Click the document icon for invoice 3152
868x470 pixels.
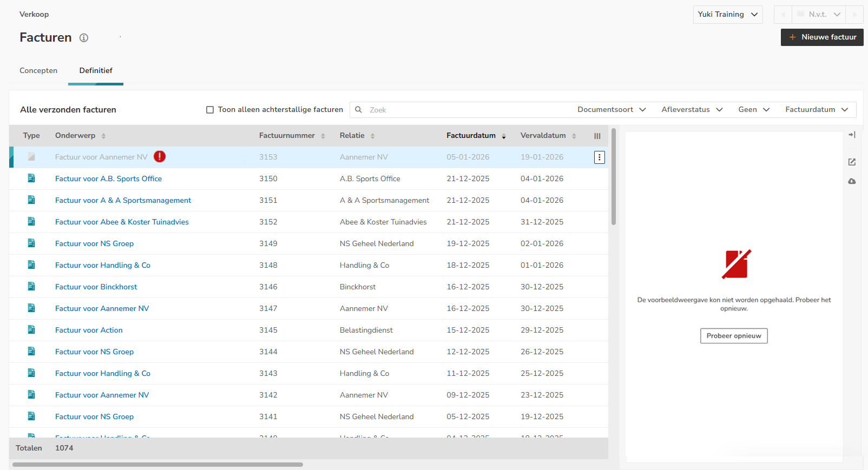tap(31, 222)
